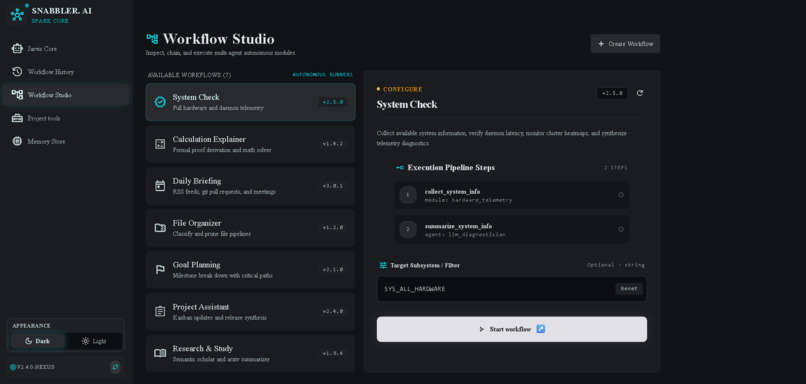Switch appearance to Dark mode
Viewport: 806px width, 384px height.
(38, 341)
